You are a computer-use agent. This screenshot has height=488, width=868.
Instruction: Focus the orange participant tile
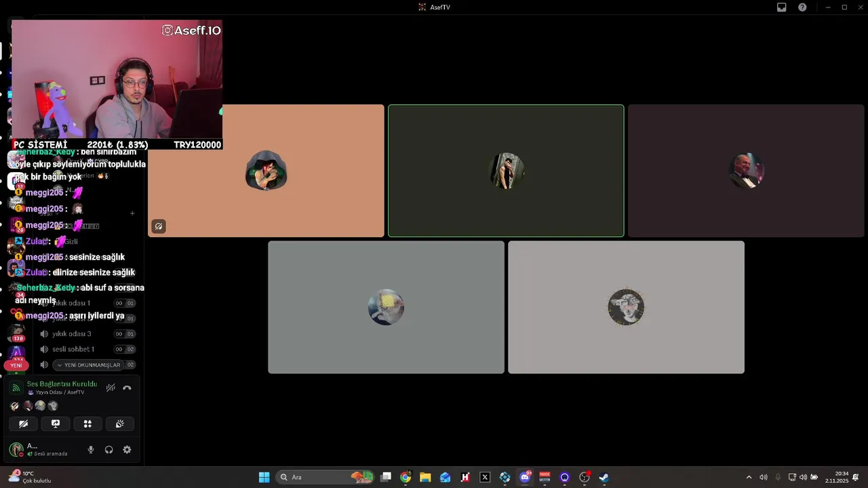266,171
